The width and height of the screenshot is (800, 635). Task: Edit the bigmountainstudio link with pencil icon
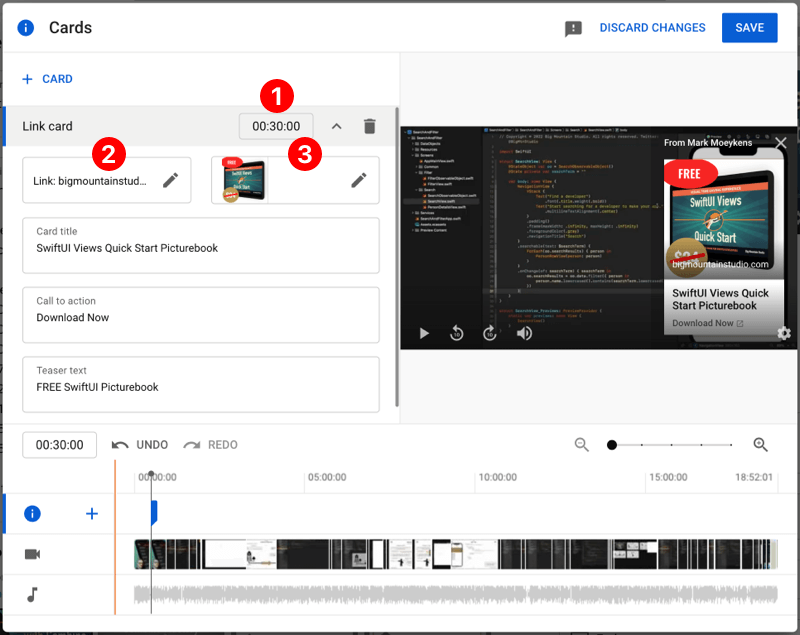coord(171,180)
